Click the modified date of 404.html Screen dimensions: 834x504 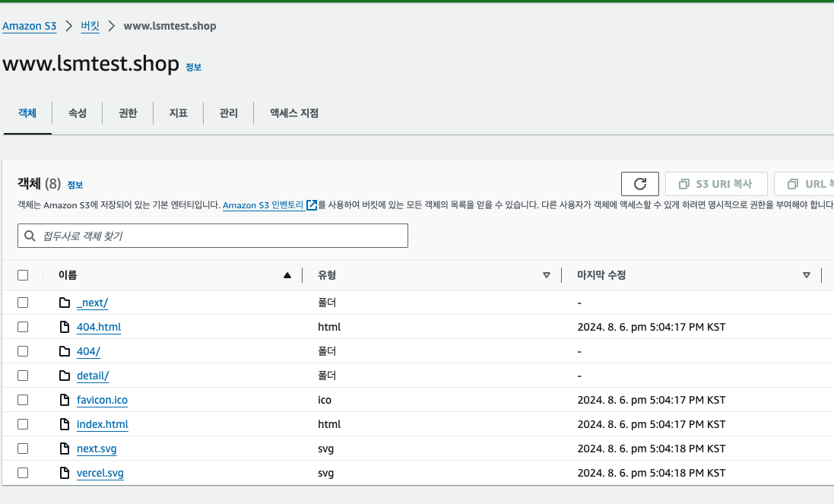[652, 327]
